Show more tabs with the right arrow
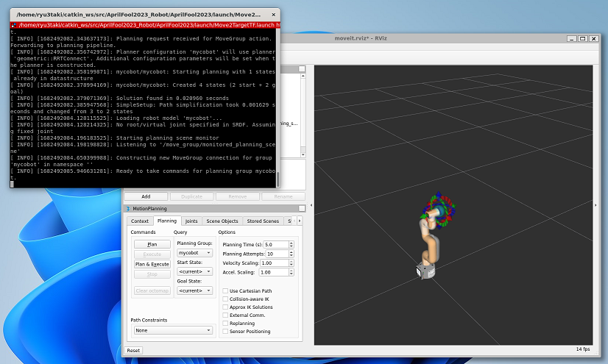This screenshot has height=364, width=608. coord(300,221)
